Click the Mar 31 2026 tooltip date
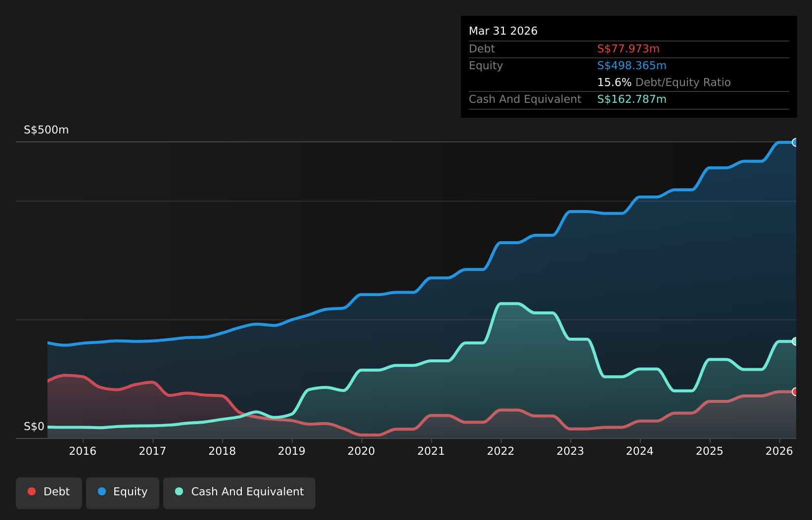The height and width of the screenshot is (520, 812). click(503, 31)
